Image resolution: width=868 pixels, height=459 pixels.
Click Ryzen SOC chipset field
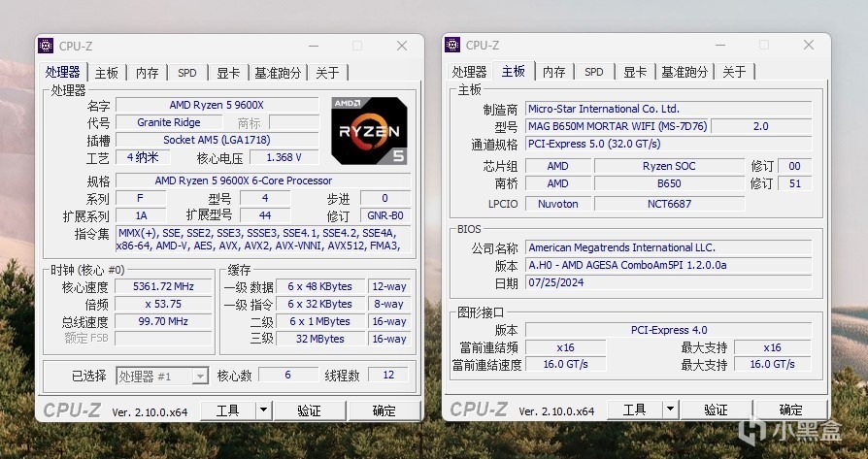point(669,166)
